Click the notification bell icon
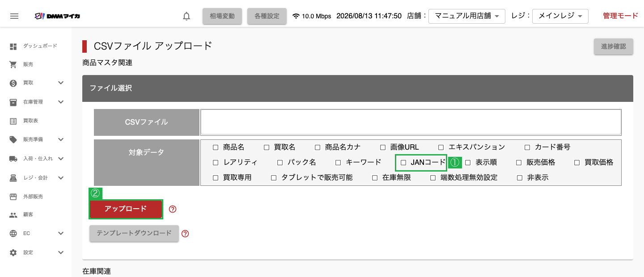Screen dimensions: 644x277 [186, 16]
